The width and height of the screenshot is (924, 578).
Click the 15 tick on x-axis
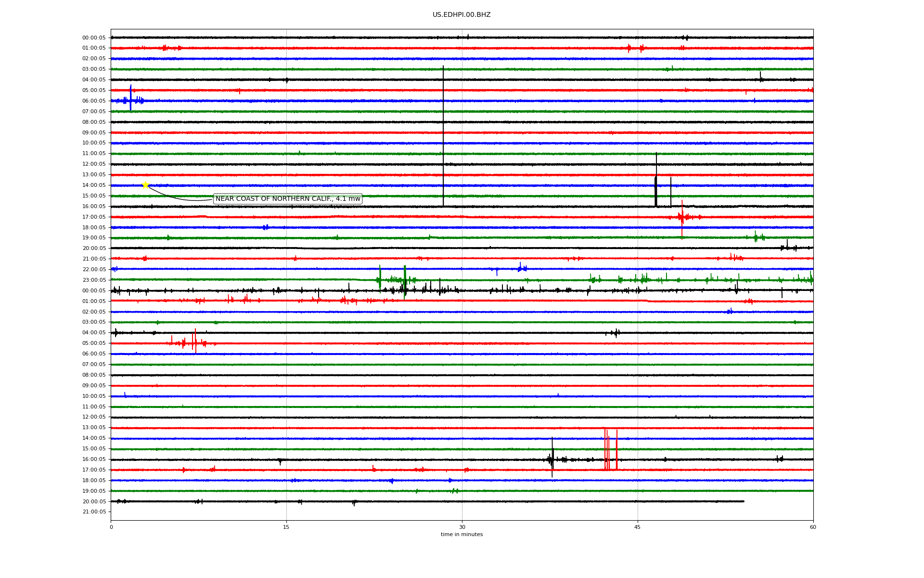[x=286, y=527]
